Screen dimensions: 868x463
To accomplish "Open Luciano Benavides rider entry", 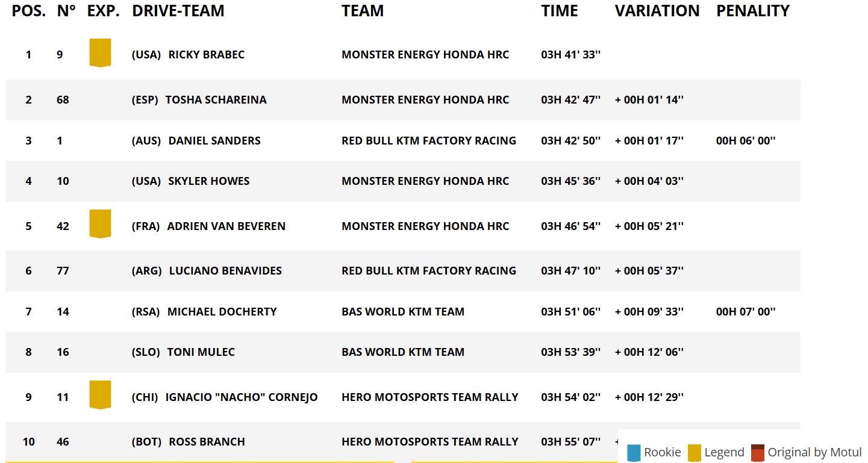I will [225, 271].
